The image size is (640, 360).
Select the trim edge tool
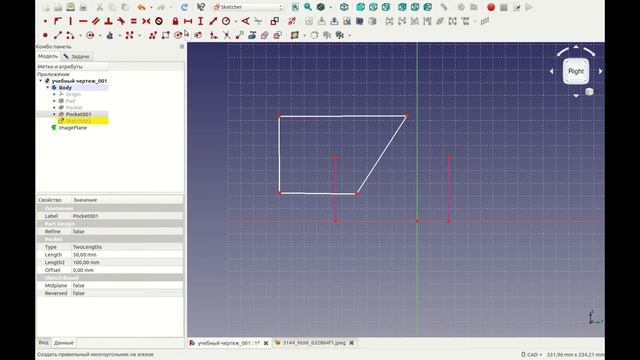click(x=227, y=36)
